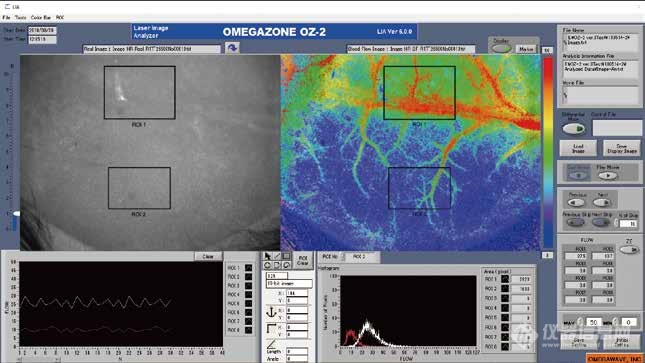
Task: Click the Play Movie arrow button
Action: coord(607,176)
